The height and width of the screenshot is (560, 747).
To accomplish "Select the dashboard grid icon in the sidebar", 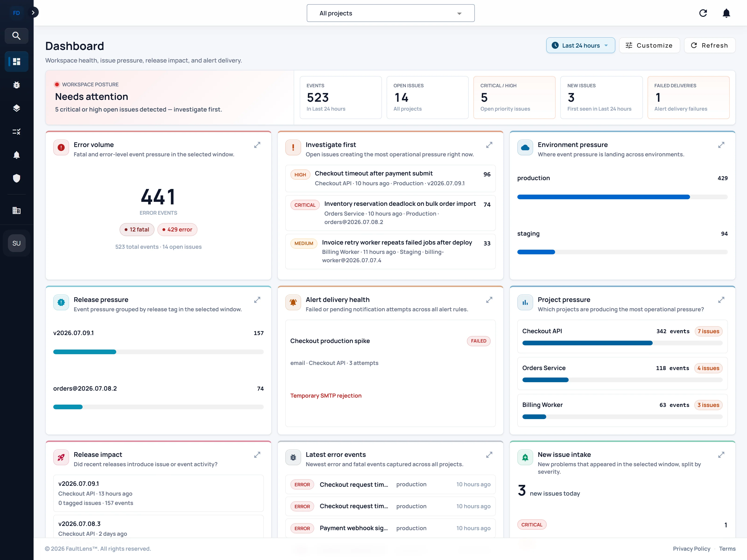I will [16, 61].
